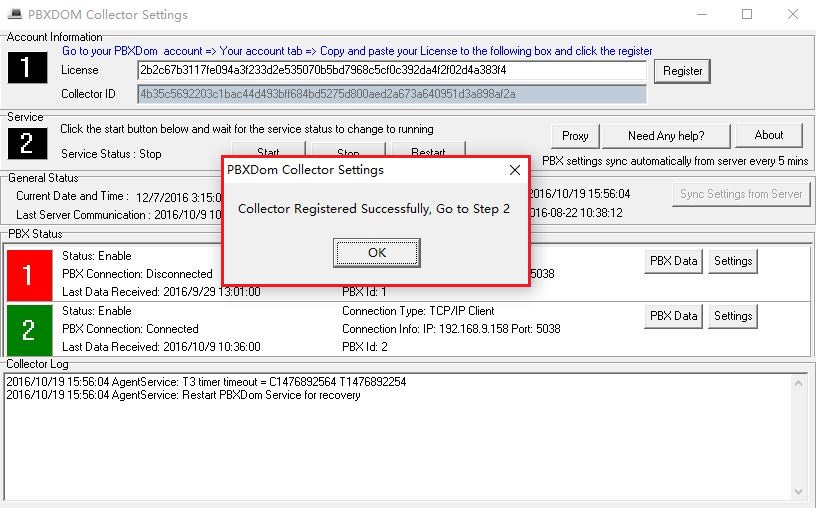The height and width of the screenshot is (508, 816).
Task: Open PBX Data for PBX 2
Action: point(673,316)
